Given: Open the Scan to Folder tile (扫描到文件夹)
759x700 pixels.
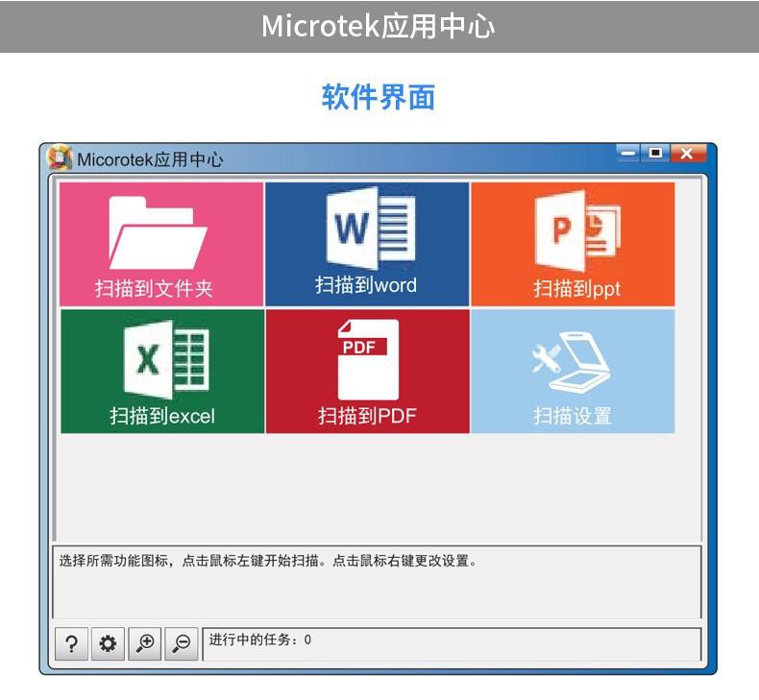Looking at the screenshot, I should pyautogui.click(x=161, y=244).
